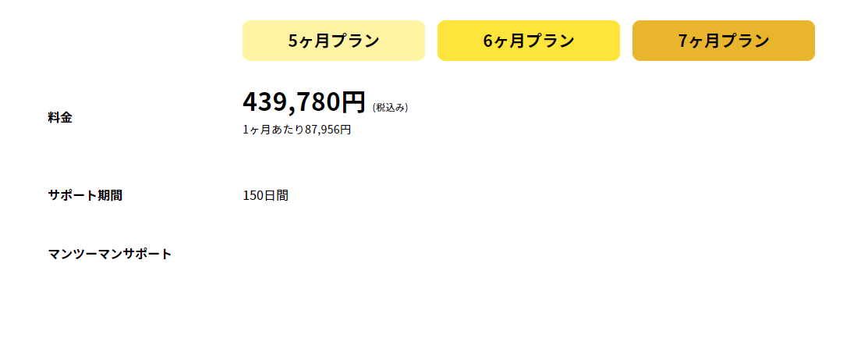The image size is (868, 342).
Task: Click the 439,780円 price figure
Action: [x=304, y=102]
